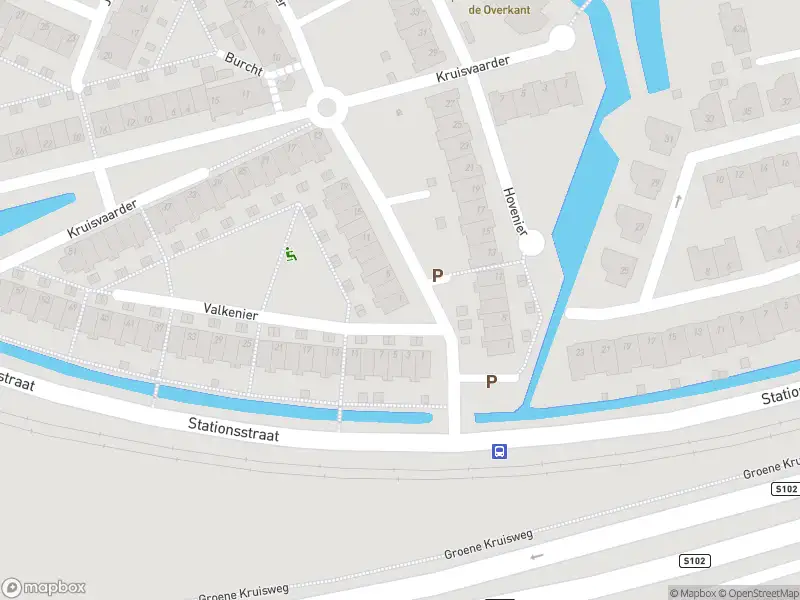This screenshot has width=800, height=600.
Task: Click the playground icon in the park
Action: pos(291,254)
